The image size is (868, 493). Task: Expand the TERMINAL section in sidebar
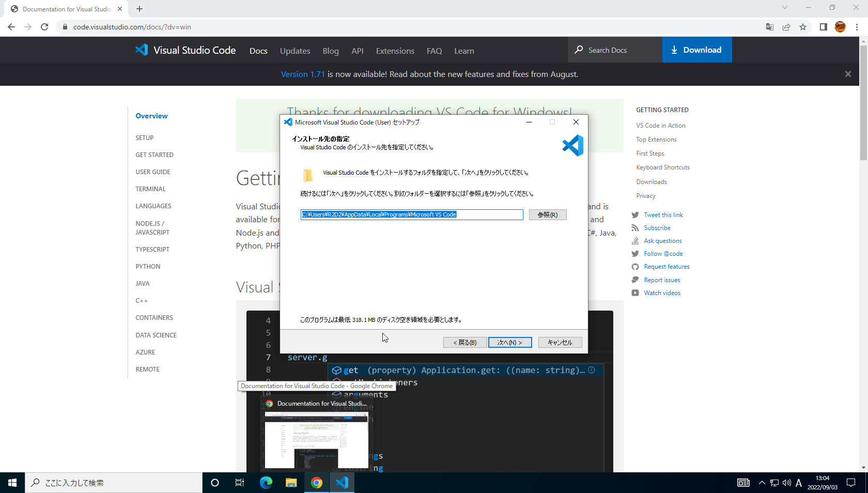click(150, 189)
